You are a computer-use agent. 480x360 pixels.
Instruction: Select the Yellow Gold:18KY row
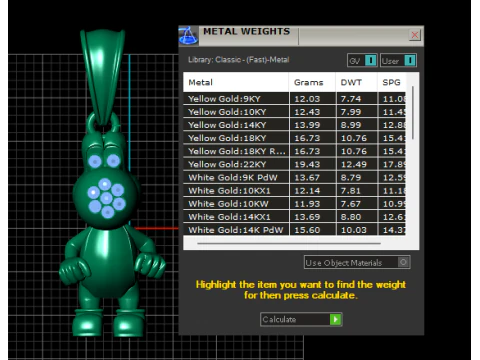pos(294,138)
